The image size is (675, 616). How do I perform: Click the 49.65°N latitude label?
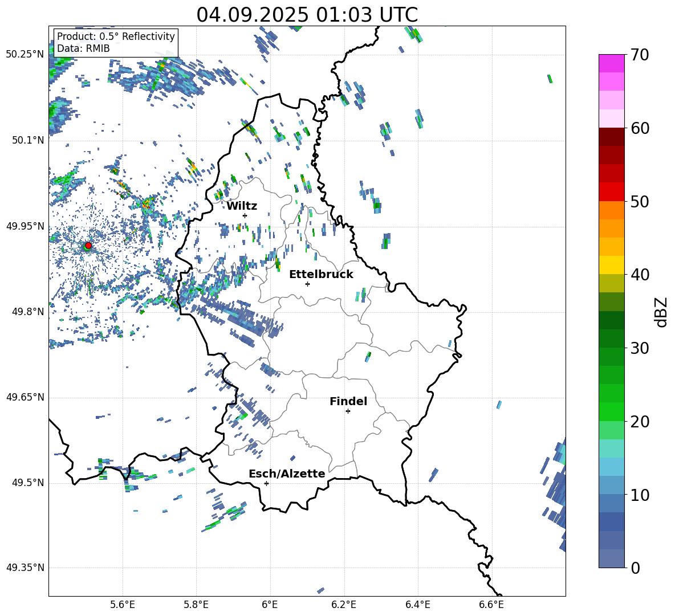(25, 397)
